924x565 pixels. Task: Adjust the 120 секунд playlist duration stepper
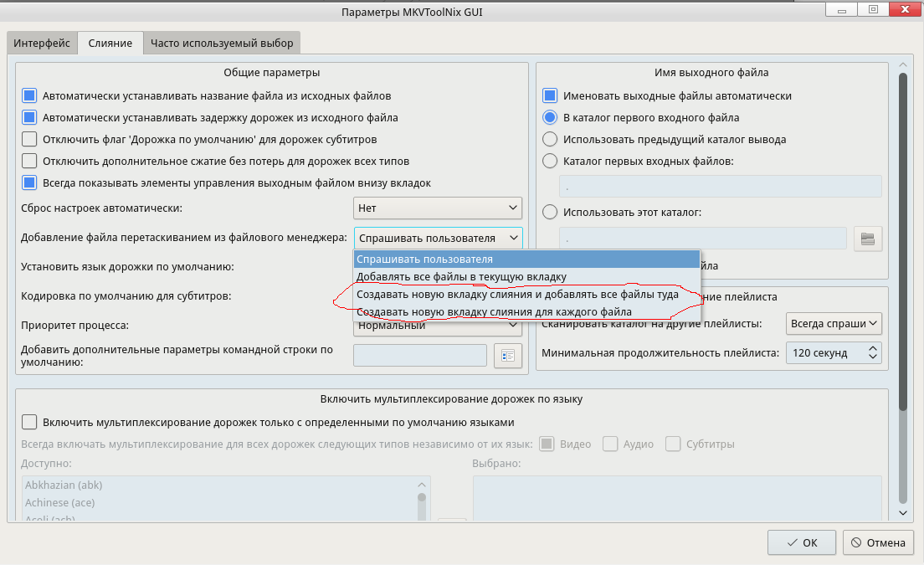tap(873, 353)
